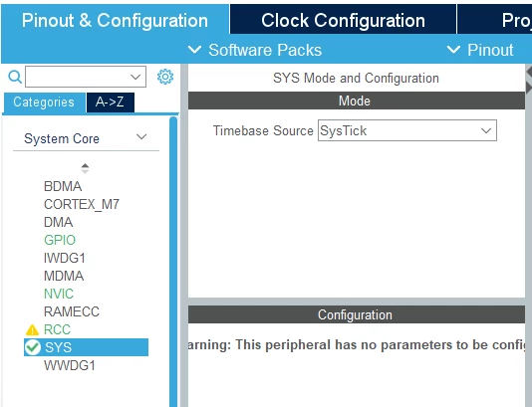Screen dimensions: 532x407
Task: Select the Categories tab
Action: [44, 102]
